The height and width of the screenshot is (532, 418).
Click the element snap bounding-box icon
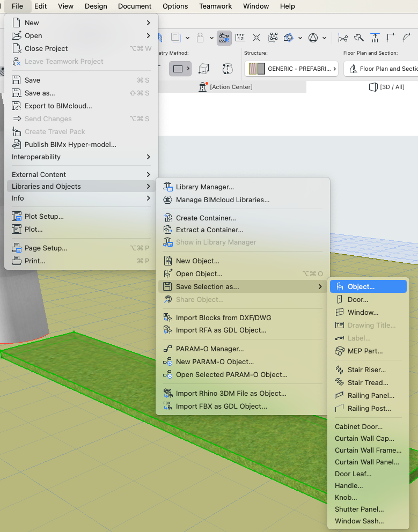(273, 38)
